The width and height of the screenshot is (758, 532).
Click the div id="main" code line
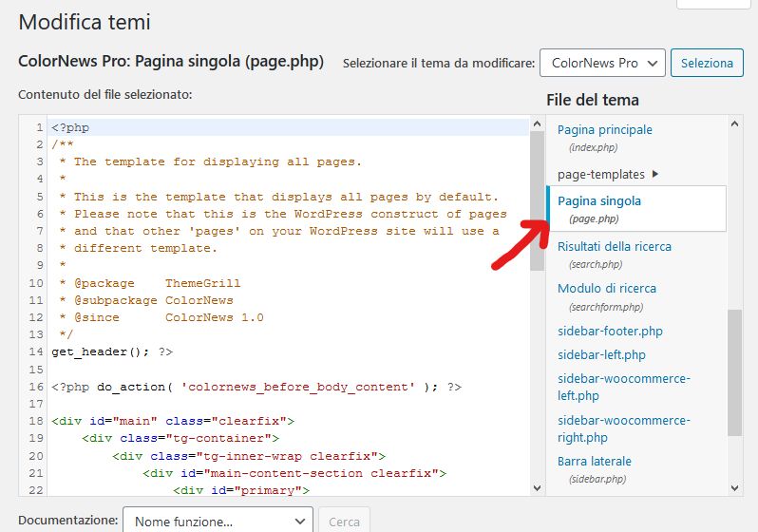[x=173, y=421]
